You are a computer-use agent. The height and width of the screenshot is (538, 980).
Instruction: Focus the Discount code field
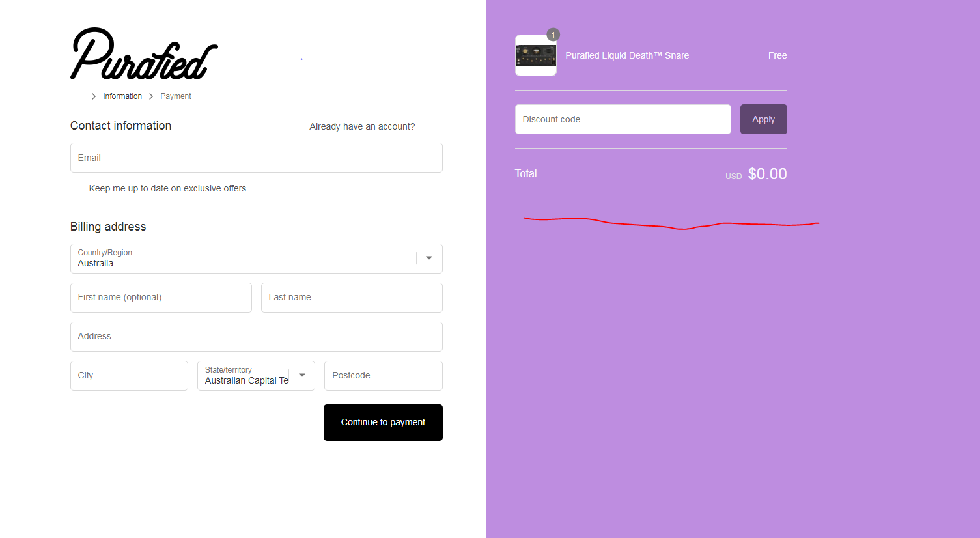pyautogui.click(x=623, y=119)
